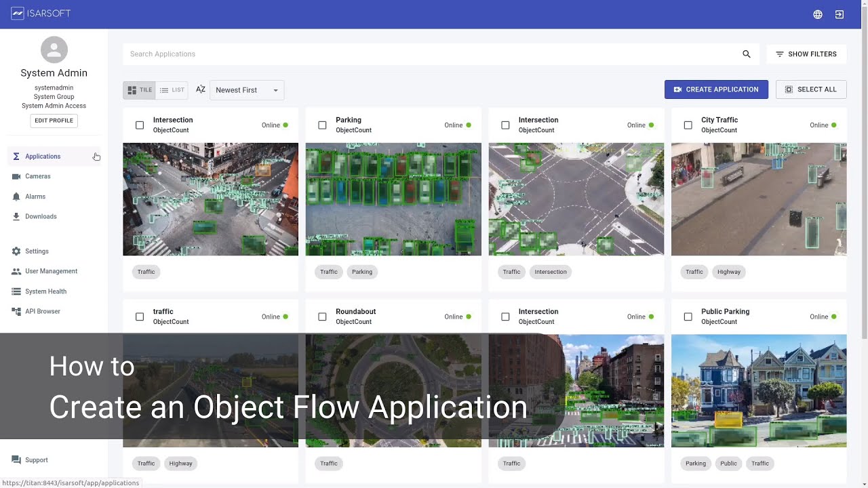Click the Select All button
The width and height of the screenshot is (868, 488).
pos(811,89)
